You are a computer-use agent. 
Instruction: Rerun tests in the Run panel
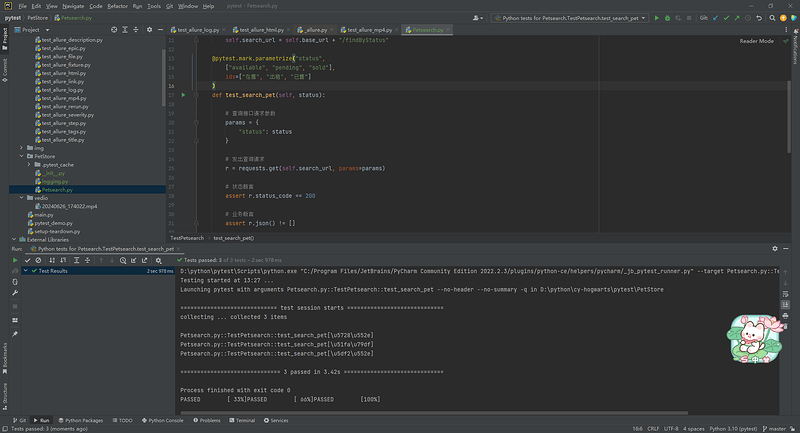(x=15, y=260)
